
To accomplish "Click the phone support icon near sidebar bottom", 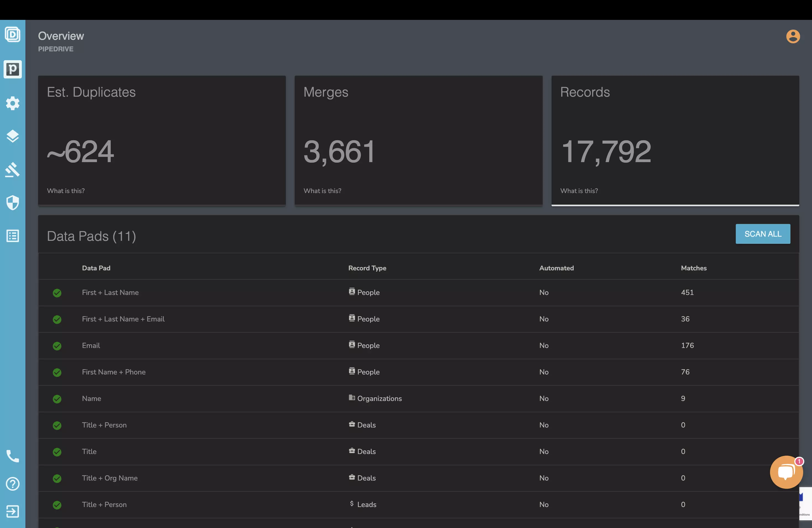I will coord(13,456).
